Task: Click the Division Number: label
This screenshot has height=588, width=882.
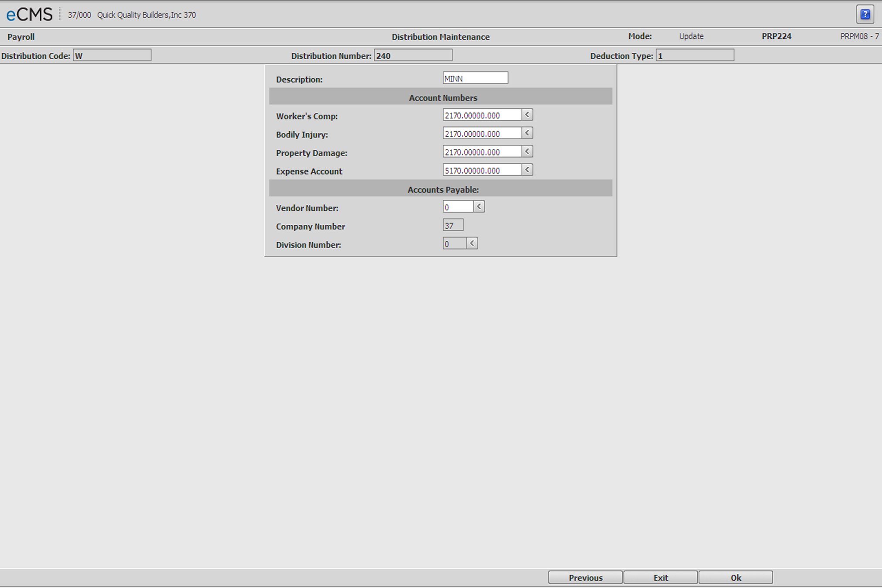Action: (308, 245)
